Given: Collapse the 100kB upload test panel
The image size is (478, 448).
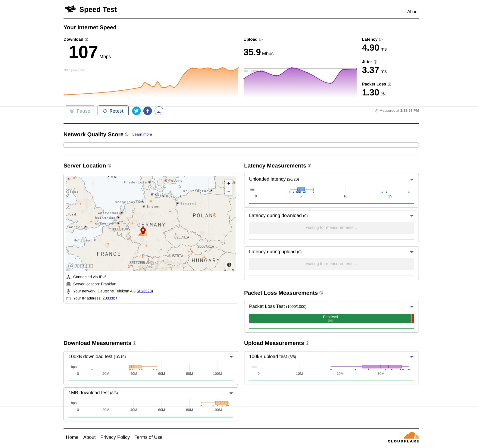Looking at the screenshot, I should (x=412, y=357).
